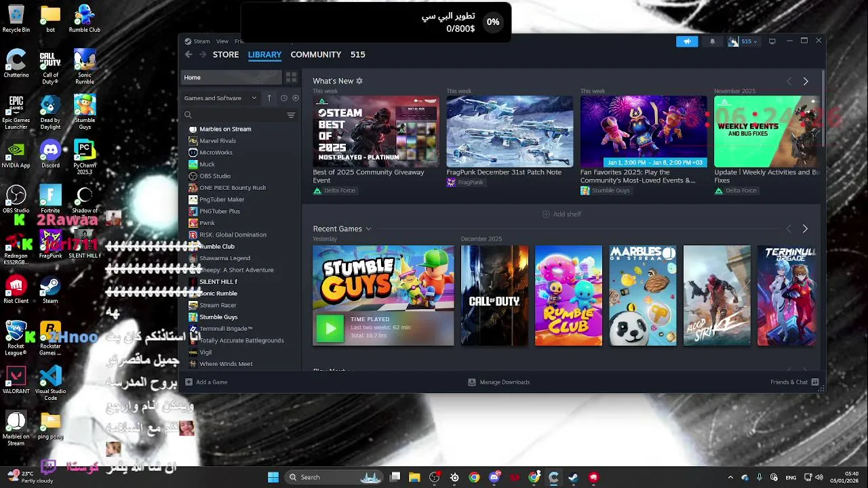This screenshot has height=488, width=868.
Task: Open Friends & Chat panel
Action: click(x=794, y=382)
